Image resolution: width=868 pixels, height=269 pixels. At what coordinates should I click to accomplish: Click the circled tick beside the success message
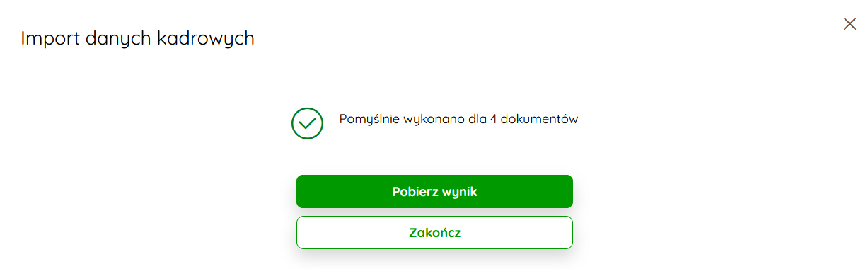pyautogui.click(x=307, y=123)
